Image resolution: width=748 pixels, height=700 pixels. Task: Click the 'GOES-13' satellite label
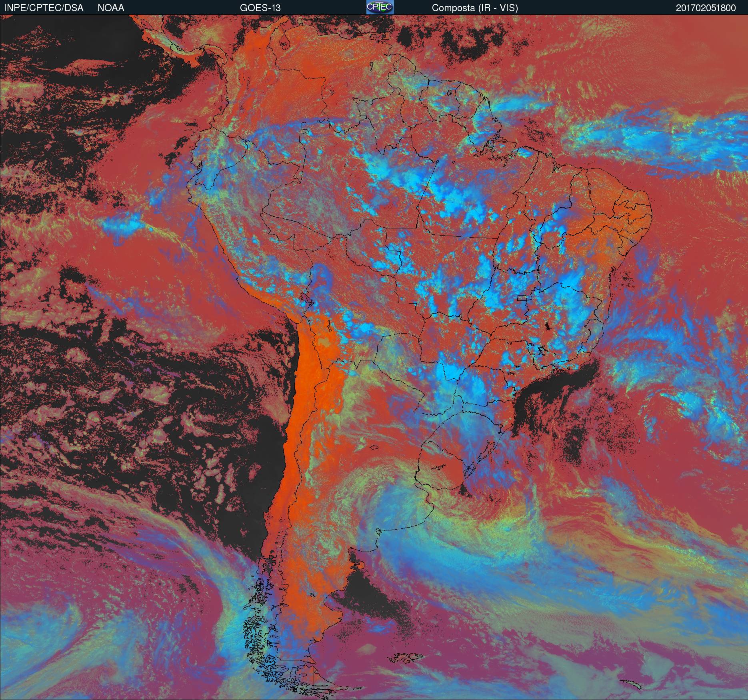coord(260,8)
